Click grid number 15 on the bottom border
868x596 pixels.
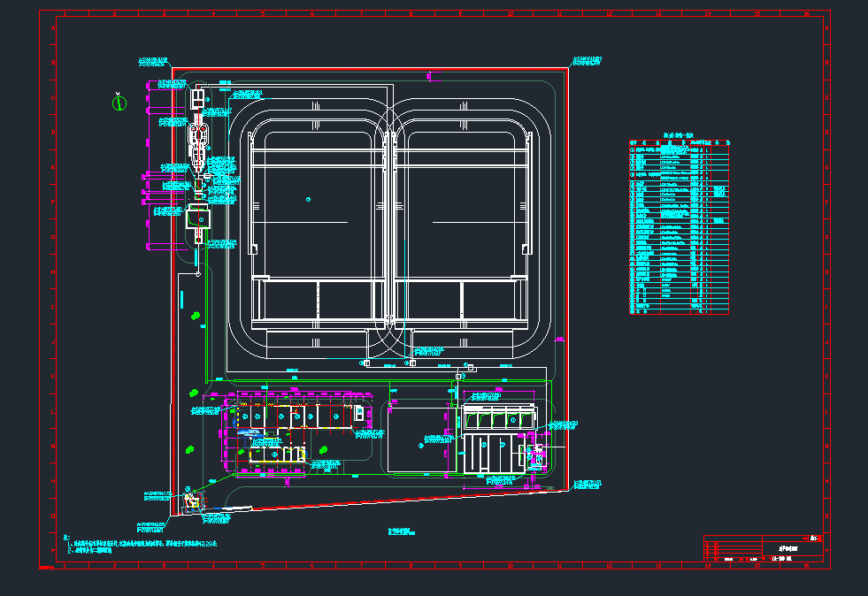coord(757,566)
